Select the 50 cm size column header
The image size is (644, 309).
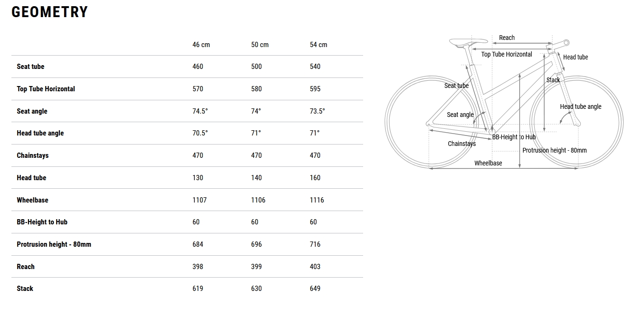pyautogui.click(x=260, y=45)
